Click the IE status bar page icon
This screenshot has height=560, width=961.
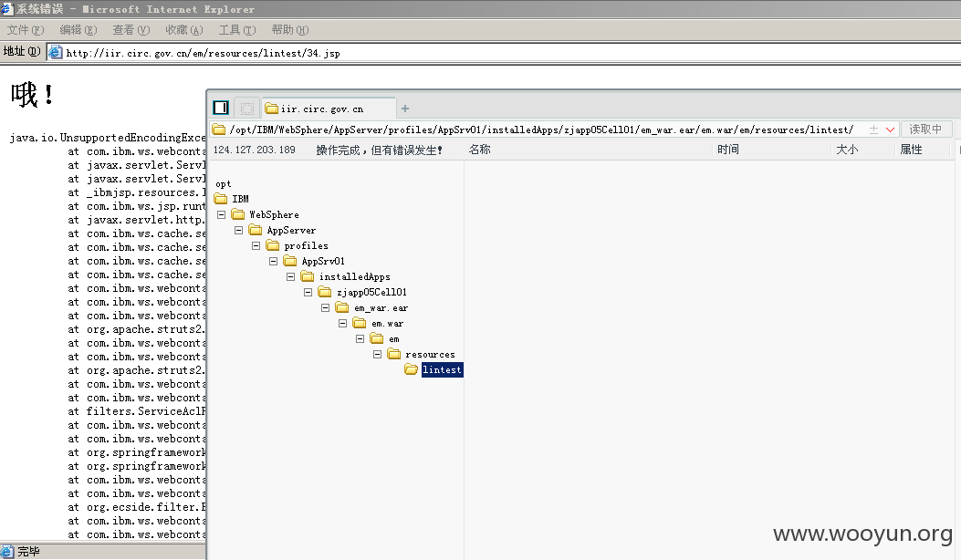[x=7, y=551]
